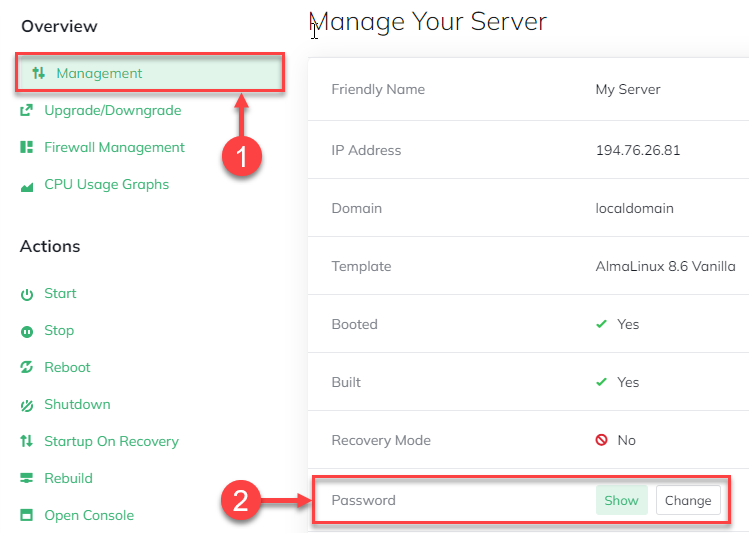
Task: Click the IP address 194.76.26.81
Action: point(638,151)
